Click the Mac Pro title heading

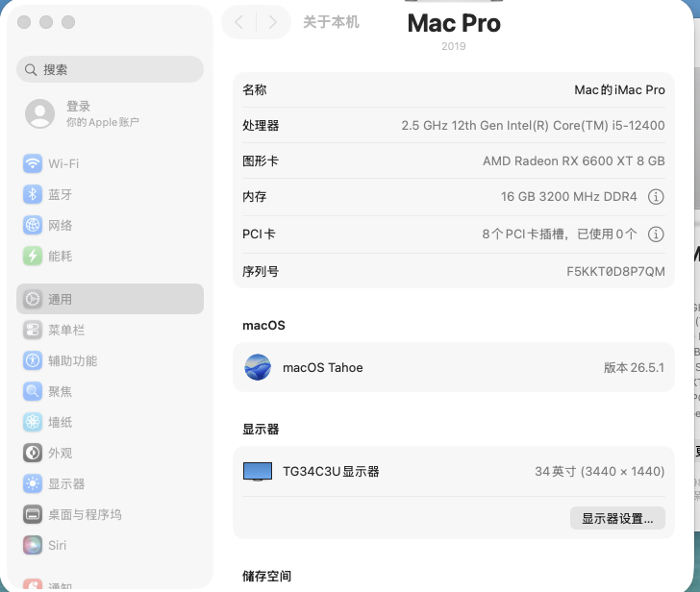[x=454, y=23]
